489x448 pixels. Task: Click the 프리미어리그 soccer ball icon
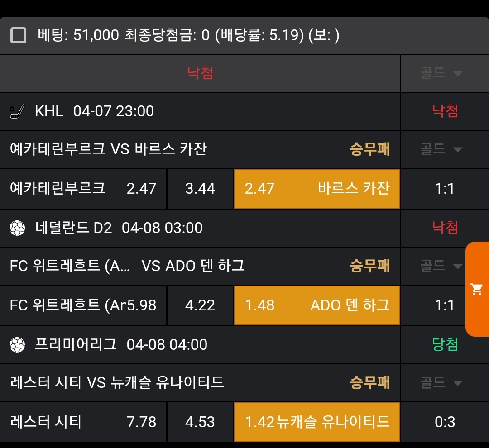click(x=17, y=345)
